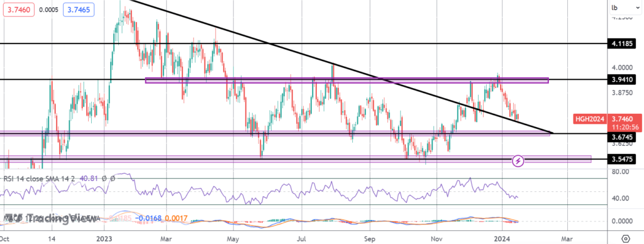This screenshot has height=244, width=644.
Task: Click the Jul label on time axis
Action: click(302, 239)
